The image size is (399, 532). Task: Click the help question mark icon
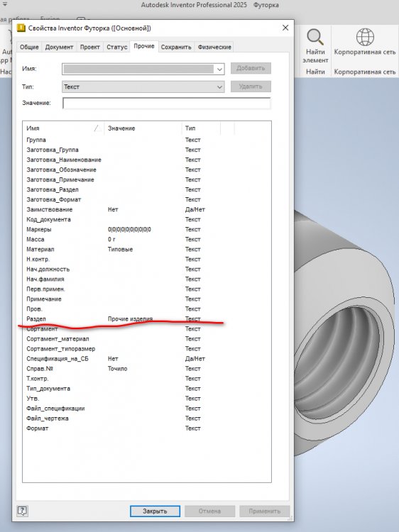coord(23,511)
